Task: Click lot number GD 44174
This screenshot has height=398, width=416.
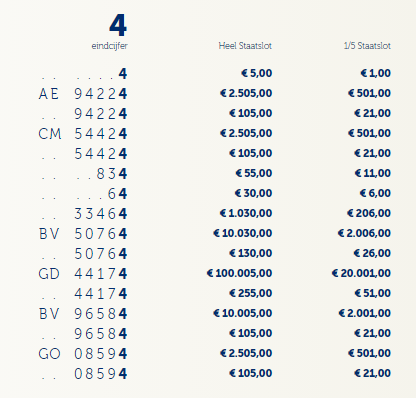Action: click(x=83, y=274)
